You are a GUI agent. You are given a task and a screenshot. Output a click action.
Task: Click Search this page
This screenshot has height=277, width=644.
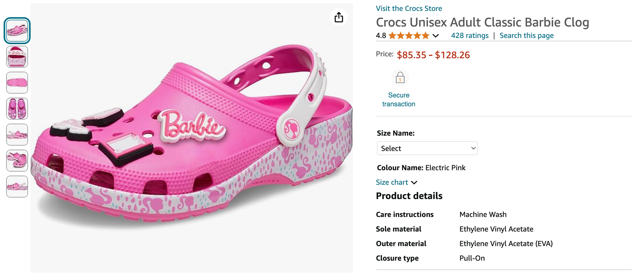click(x=526, y=35)
